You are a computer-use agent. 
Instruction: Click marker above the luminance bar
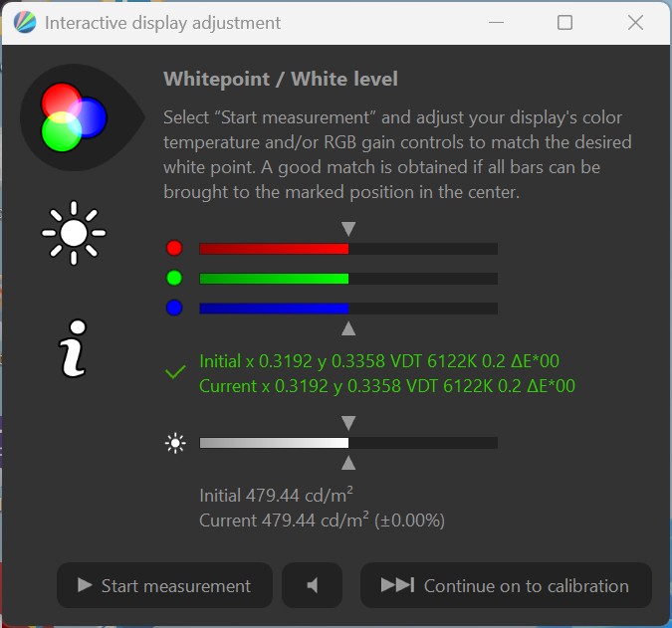click(348, 423)
